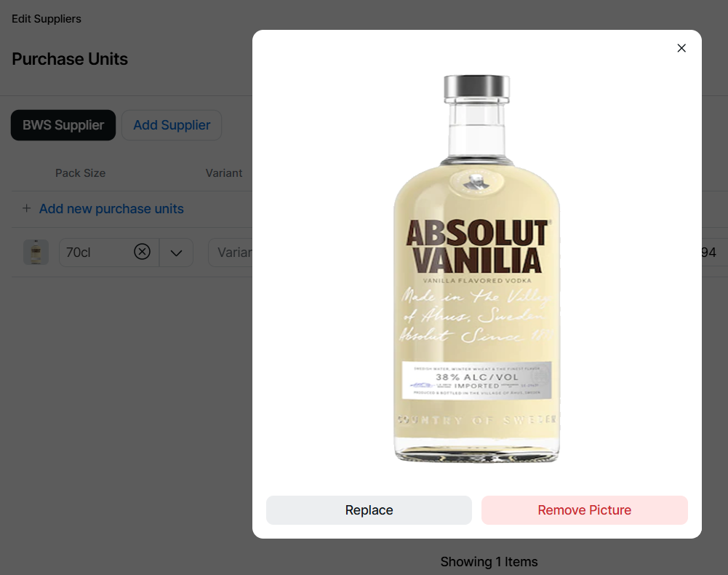The height and width of the screenshot is (575, 728).
Task: Open the bottle thumbnail in the row
Action: tap(36, 253)
